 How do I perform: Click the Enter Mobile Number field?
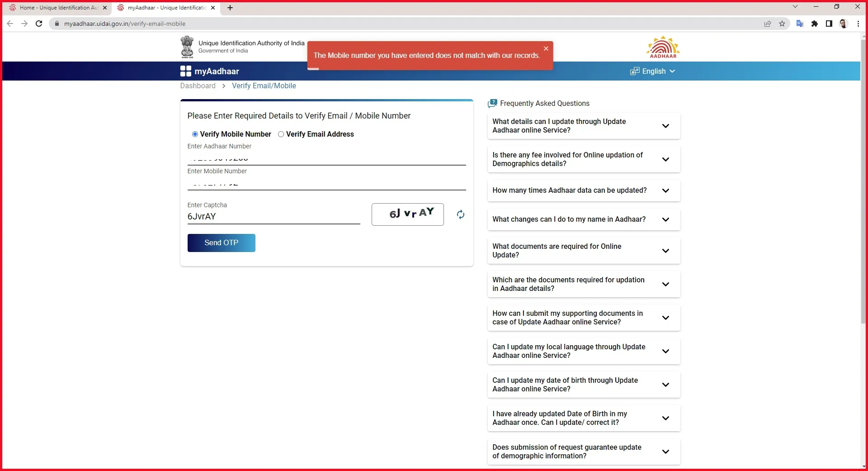(326, 183)
